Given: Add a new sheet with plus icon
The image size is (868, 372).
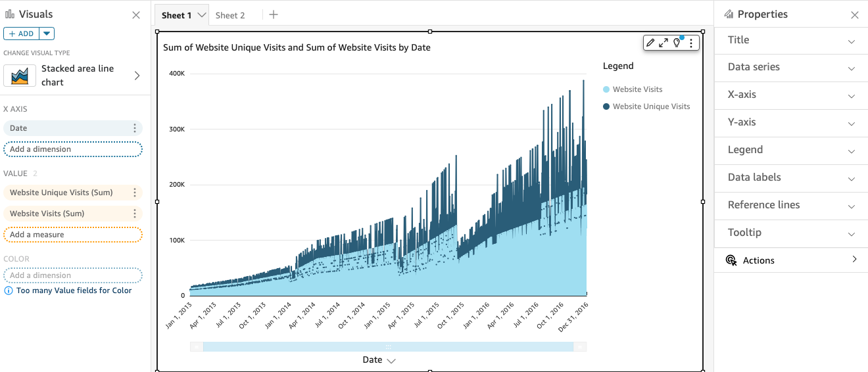Looking at the screenshot, I should pos(274,14).
